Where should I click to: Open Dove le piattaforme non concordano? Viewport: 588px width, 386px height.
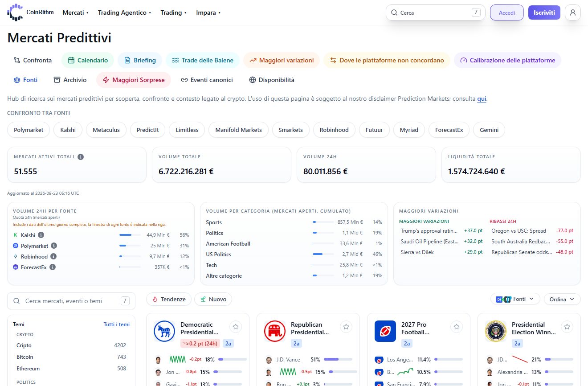click(387, 60)
